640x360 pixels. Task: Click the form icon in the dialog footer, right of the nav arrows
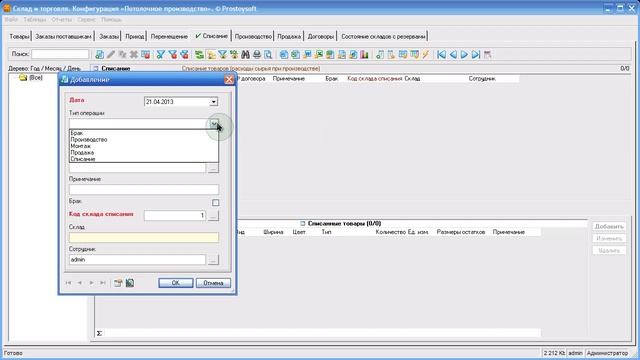pyautogui.click(x=118, y=283)
